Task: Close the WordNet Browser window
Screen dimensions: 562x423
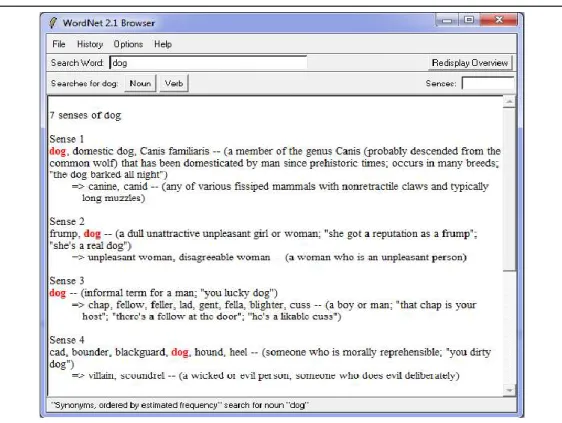Action: click(x=499, y=20)
